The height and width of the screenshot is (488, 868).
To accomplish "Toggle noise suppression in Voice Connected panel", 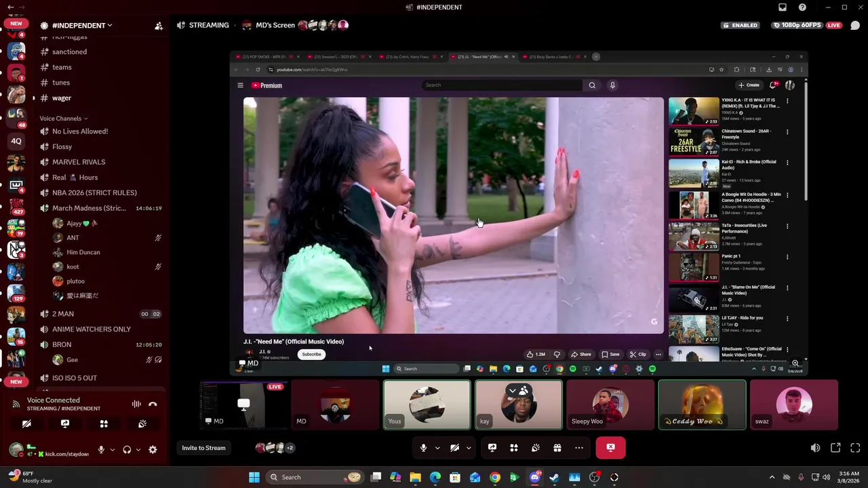I will (x=136, y=405).
